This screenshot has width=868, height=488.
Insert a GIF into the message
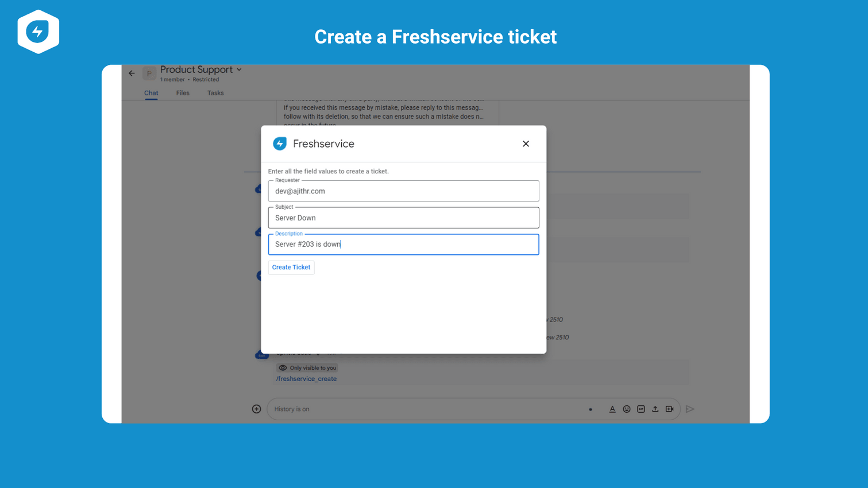pos(641,409)
